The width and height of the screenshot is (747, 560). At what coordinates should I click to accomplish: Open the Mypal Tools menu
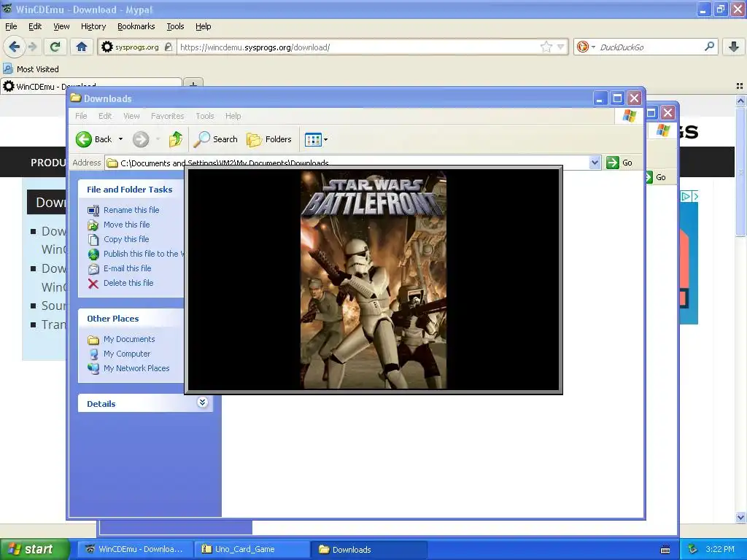[175, 26]
